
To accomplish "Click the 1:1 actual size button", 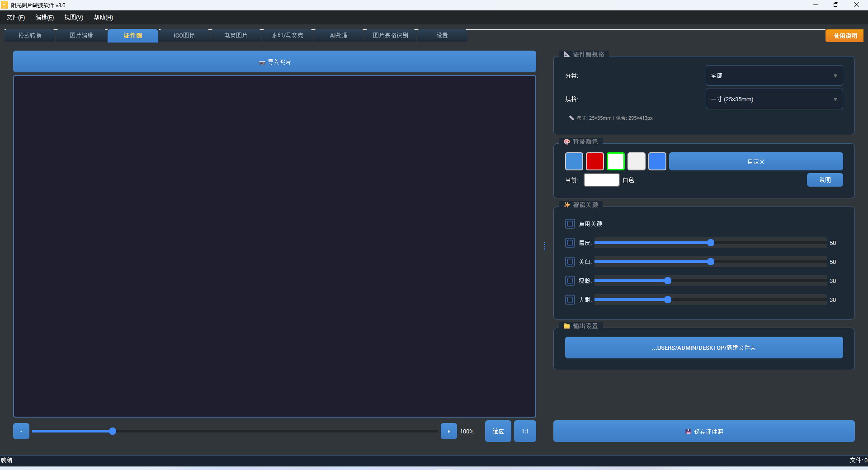I will [525, 431].
